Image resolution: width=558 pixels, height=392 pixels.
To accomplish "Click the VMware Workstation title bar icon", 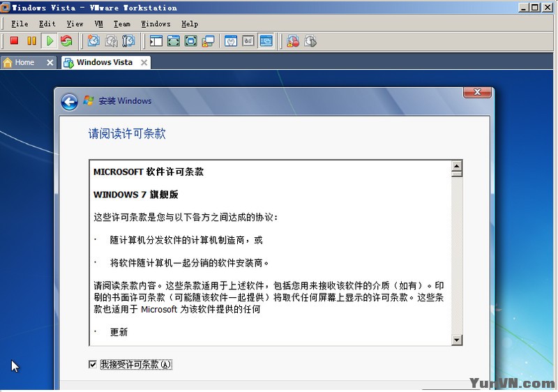I will click(x=5, y=7).
